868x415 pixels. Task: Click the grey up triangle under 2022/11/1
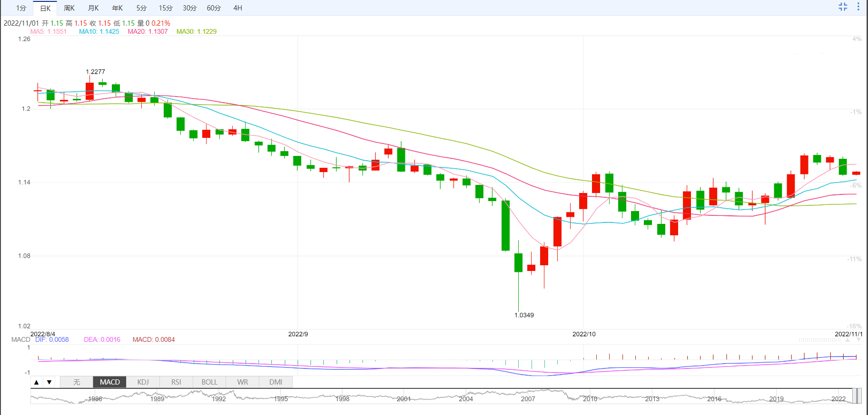848,339
